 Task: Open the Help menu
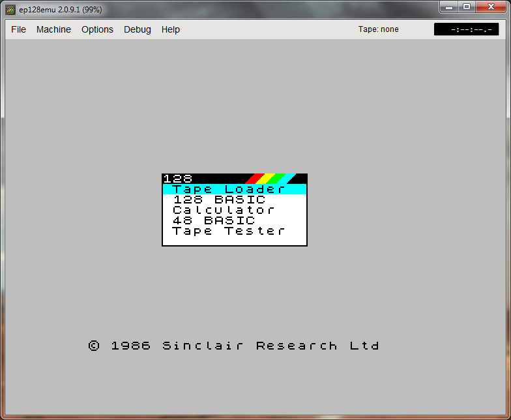click(x=171, y=29)
